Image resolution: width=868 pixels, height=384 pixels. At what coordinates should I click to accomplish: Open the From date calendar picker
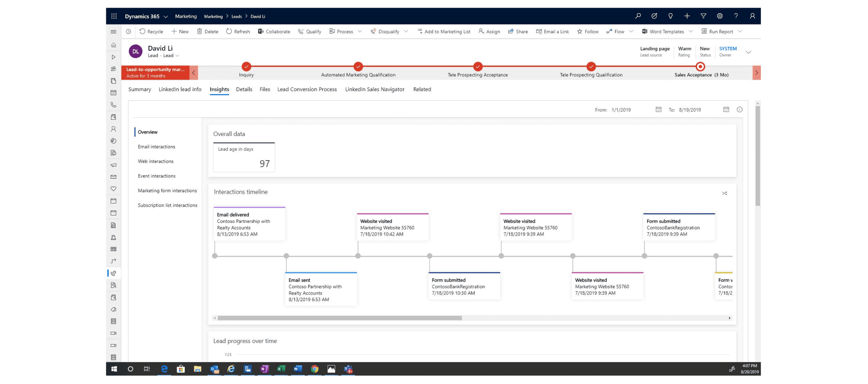tap(659, 110)
